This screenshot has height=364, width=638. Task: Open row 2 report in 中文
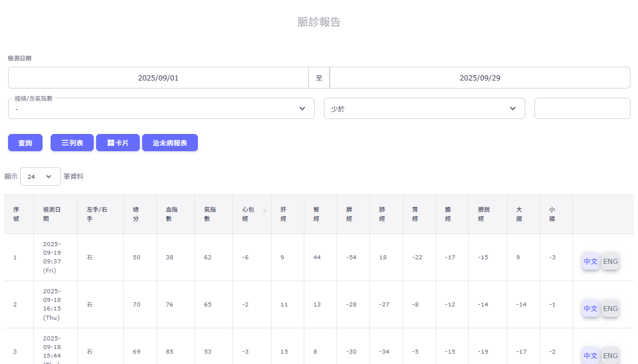[591, 309]
